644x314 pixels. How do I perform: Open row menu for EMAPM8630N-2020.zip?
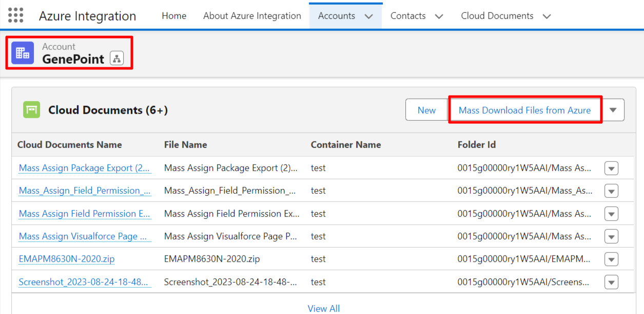(611, 260)
